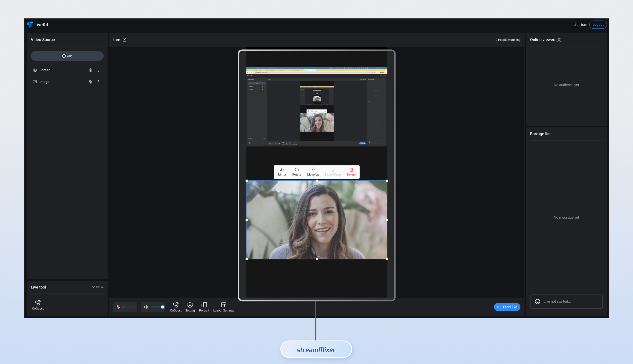Open the Screen source three-dot menu
The image size is (633, 364).
(98, 70)
